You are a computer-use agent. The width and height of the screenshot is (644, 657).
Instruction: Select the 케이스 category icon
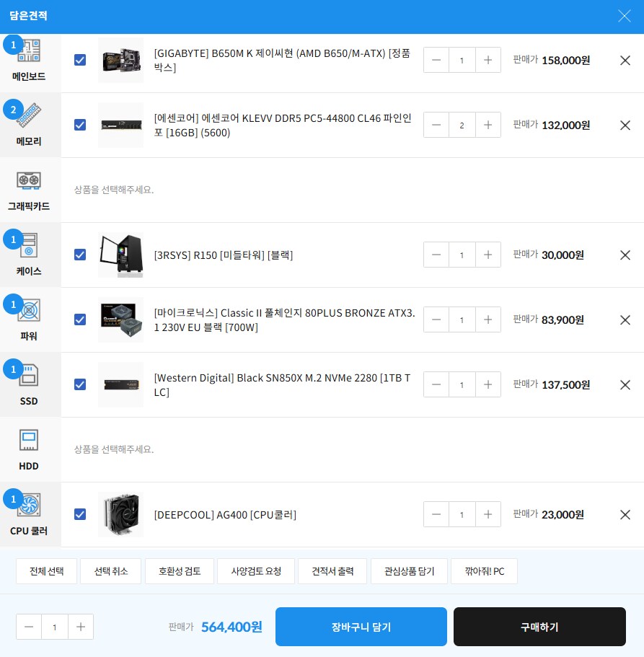(29, 246)
